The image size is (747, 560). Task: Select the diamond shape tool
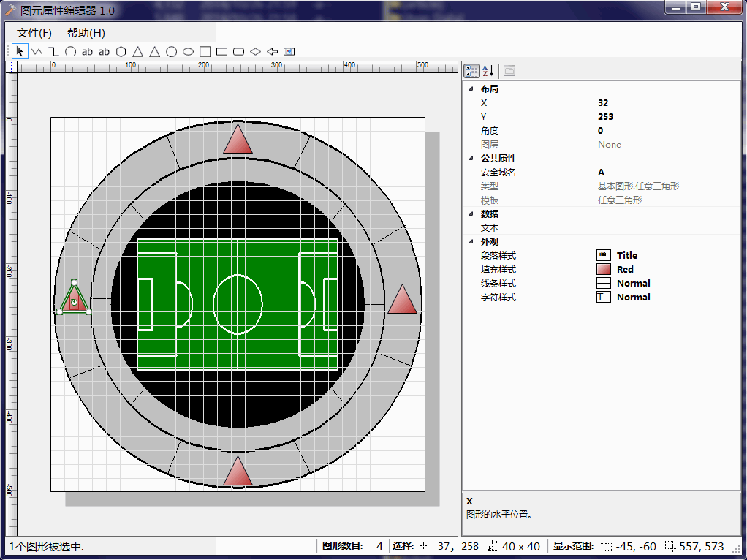click(255, 51)
